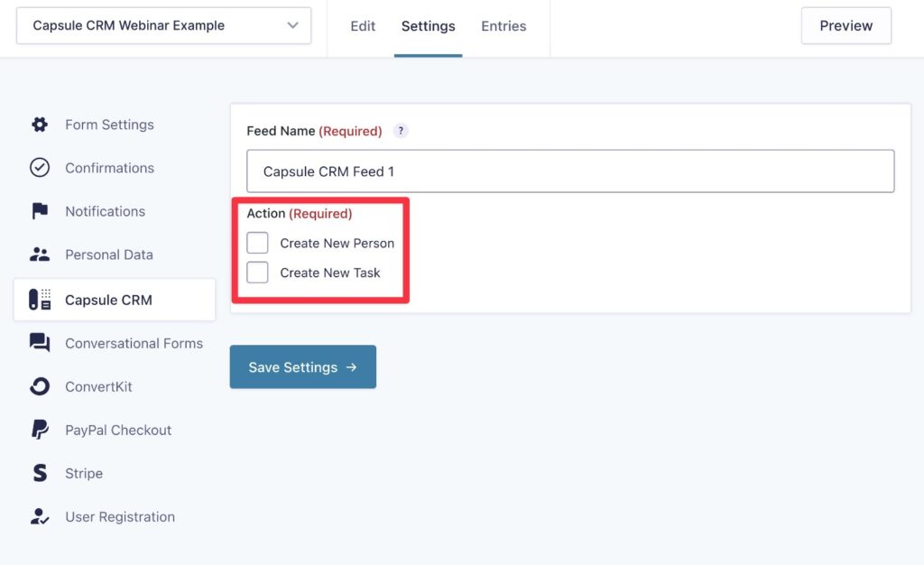
Task: Click the Stripe S icon
Action: [x=40, y=473]
